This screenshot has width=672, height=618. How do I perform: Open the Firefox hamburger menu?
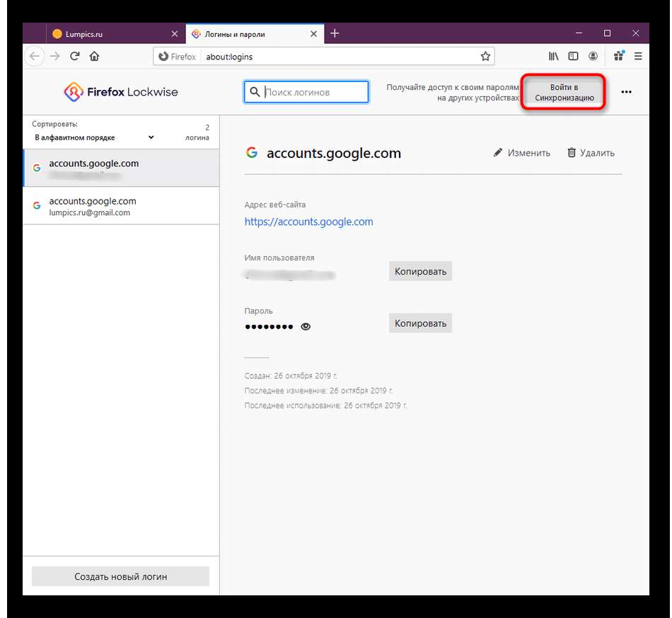[638, 56]
